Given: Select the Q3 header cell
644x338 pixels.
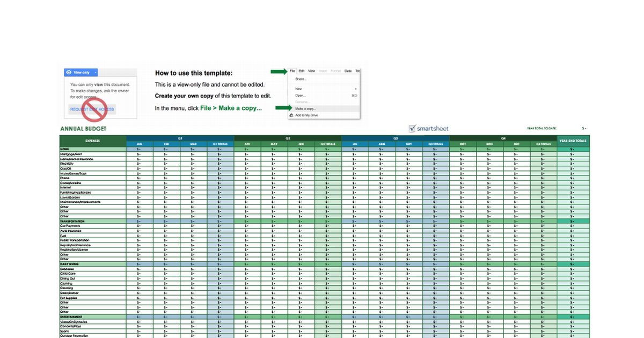Looking at the screenshot, I should coord(396,138).
